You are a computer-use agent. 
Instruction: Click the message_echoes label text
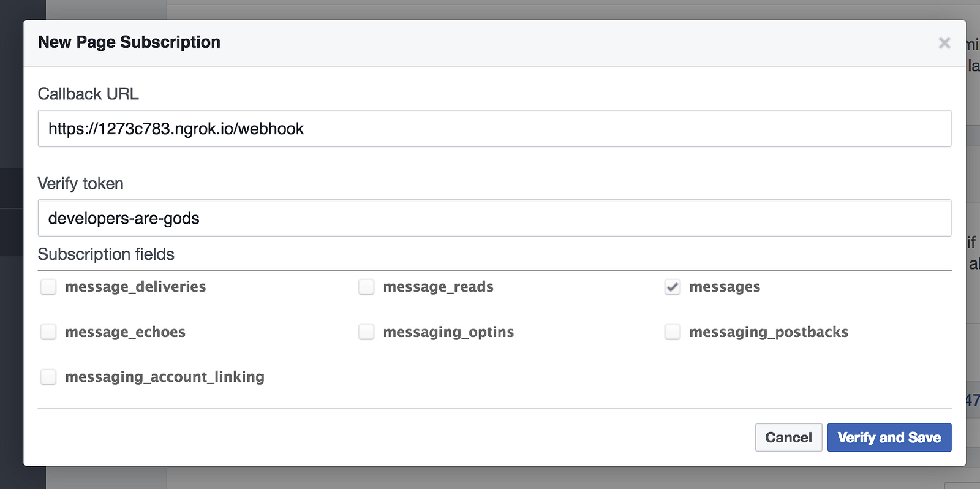125,332
